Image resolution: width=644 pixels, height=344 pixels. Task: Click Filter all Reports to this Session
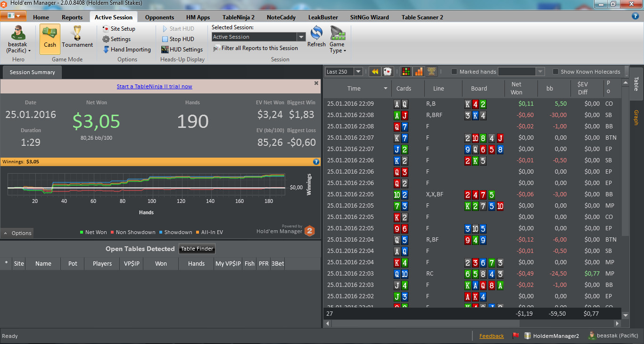click(256, 48)
